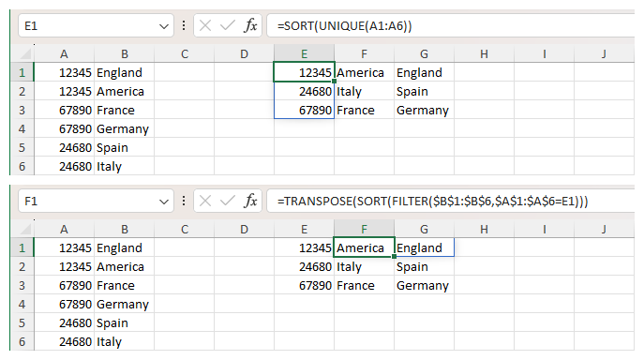
Task: Click Enter checkmark icon in top formula bar
Action: [x=228, y=26]
